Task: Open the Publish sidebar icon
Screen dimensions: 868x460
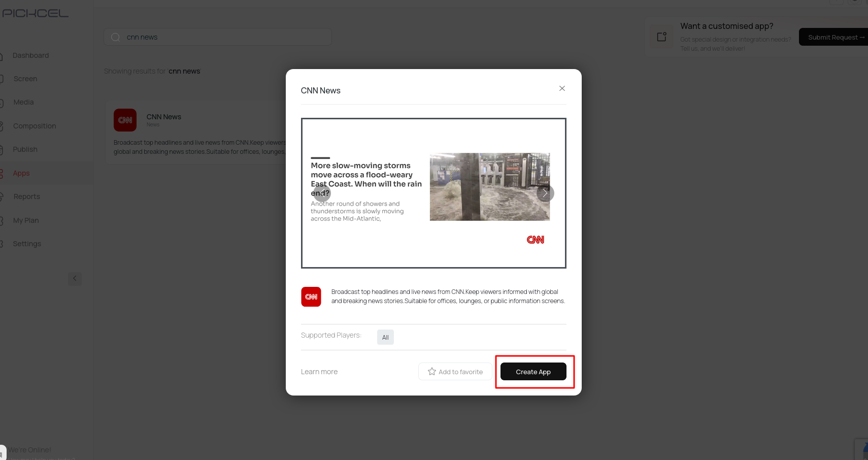Action: point(2,149)
